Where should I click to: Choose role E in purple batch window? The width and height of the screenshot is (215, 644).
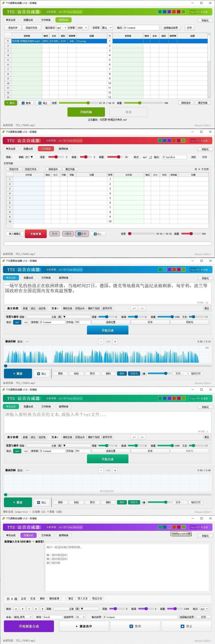point(42,609)
